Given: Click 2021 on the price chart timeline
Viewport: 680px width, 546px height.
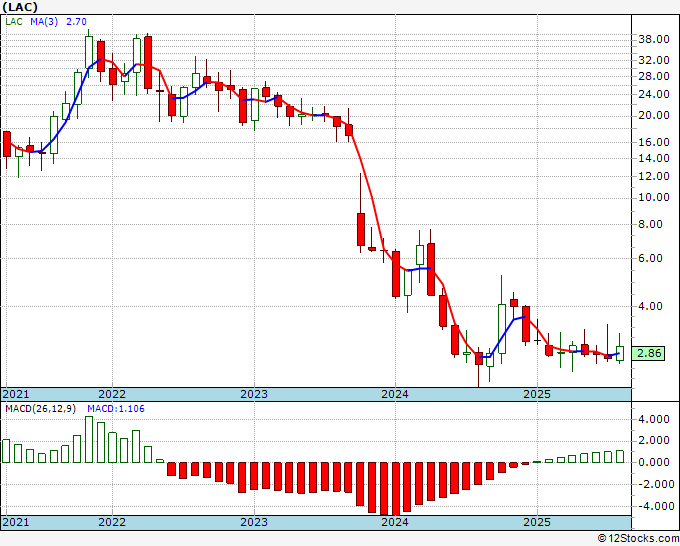Looking at the screenshot, I should (16, 394).
